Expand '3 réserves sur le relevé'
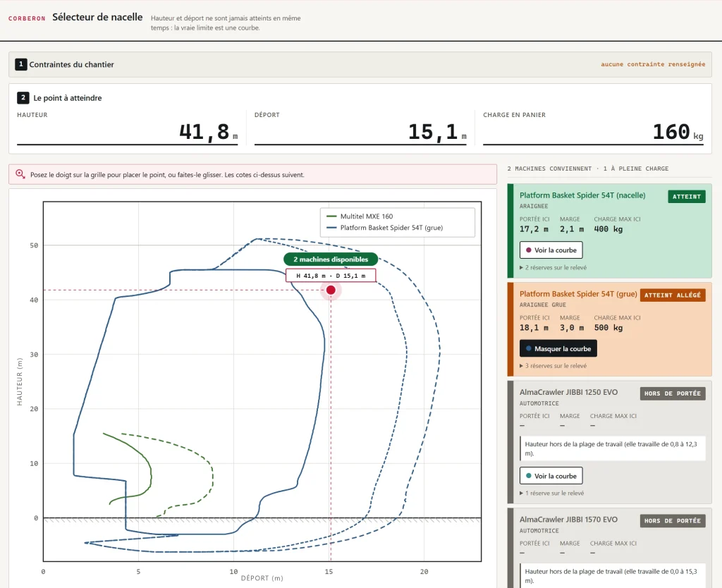Viewport: 722px width, 588px height. pyautogui.click(x=553, y=366)
